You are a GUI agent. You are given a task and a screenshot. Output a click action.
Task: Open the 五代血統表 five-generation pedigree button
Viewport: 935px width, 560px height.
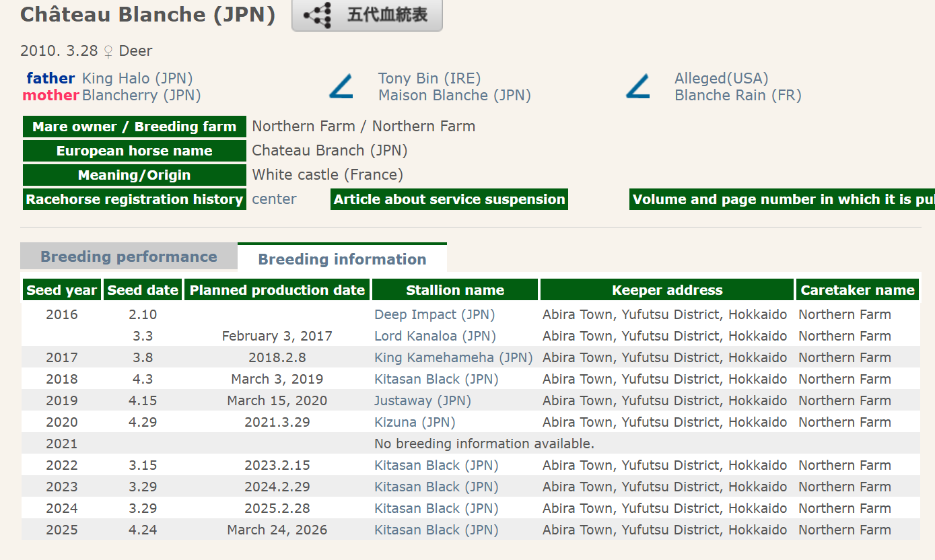click(367, 15)
